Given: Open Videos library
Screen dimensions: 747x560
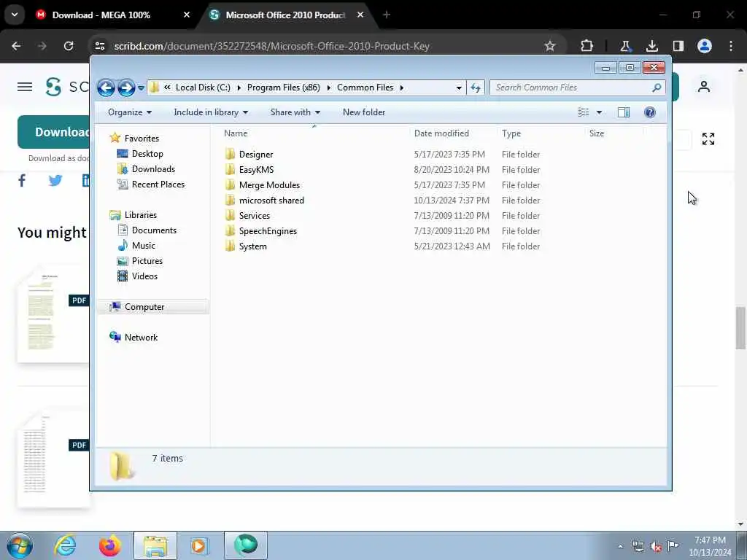Looking at the screenshot, I should coord(144,276).
